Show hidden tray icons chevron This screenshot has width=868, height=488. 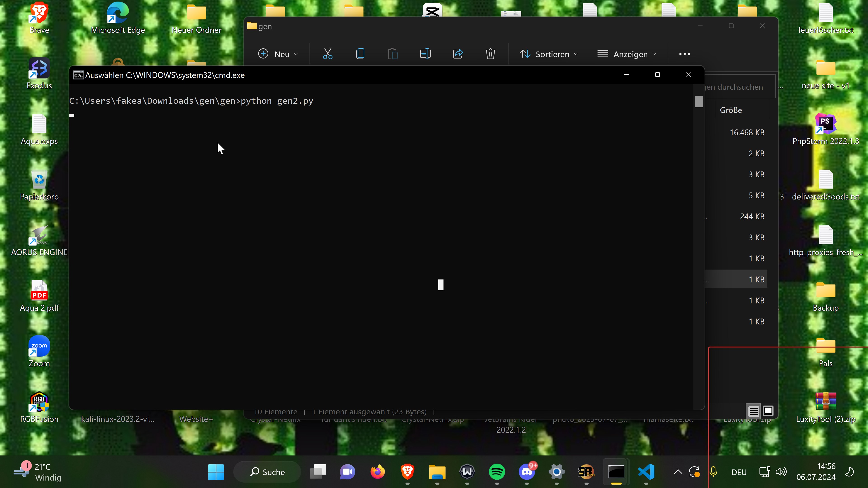678,472
